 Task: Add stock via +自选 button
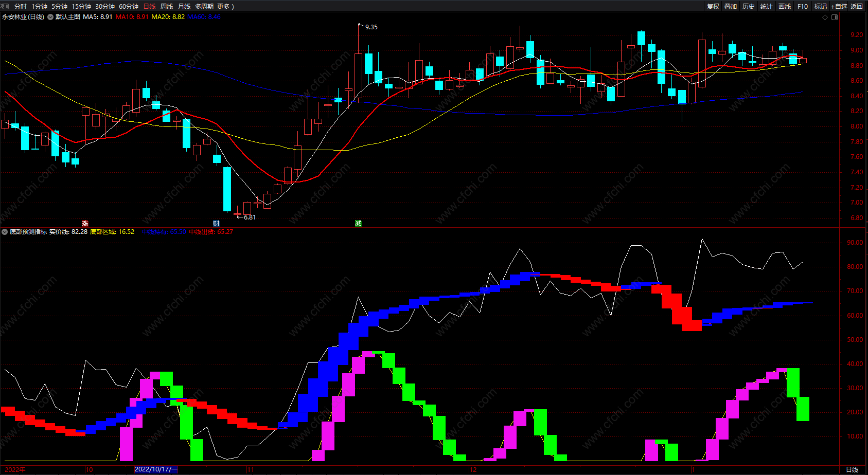(x=839, y=6)
